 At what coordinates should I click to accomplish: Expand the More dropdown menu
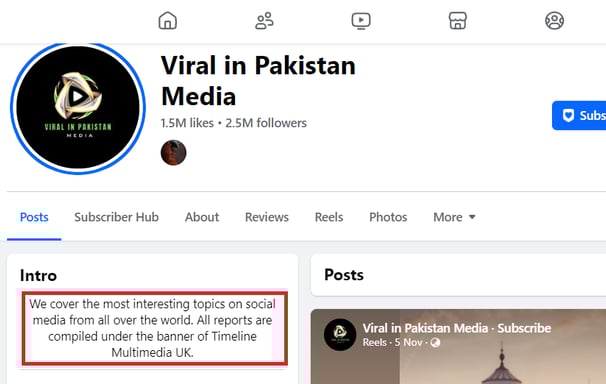click(x=454, y=217)
